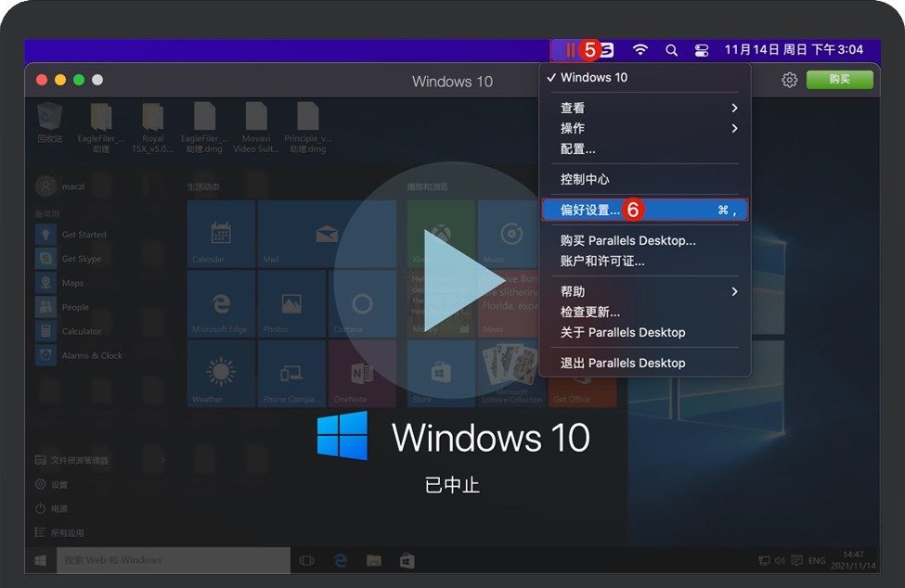
Task: Expand 操作 submenu
Action: 645,128
